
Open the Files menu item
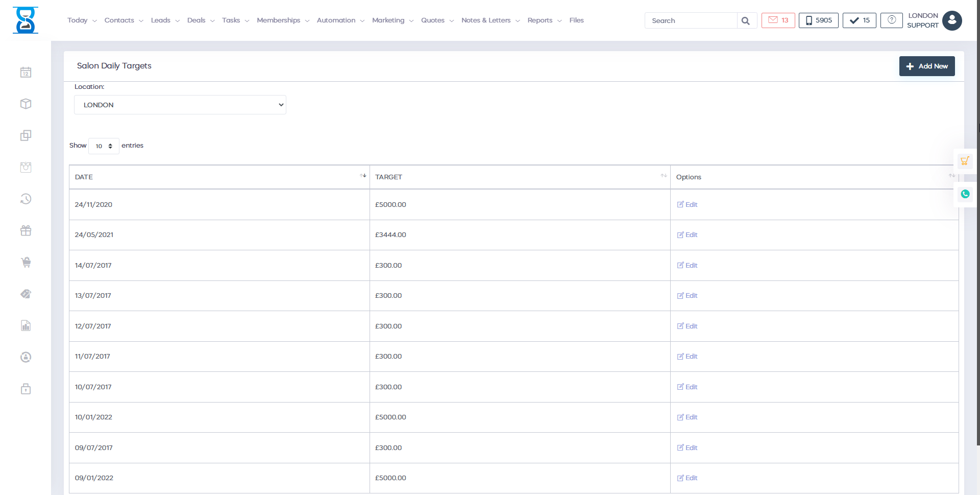(576, 20)
